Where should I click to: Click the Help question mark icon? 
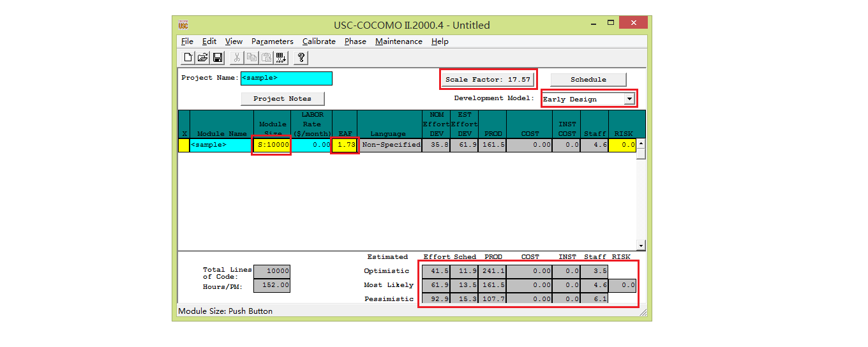coord(301,57)
